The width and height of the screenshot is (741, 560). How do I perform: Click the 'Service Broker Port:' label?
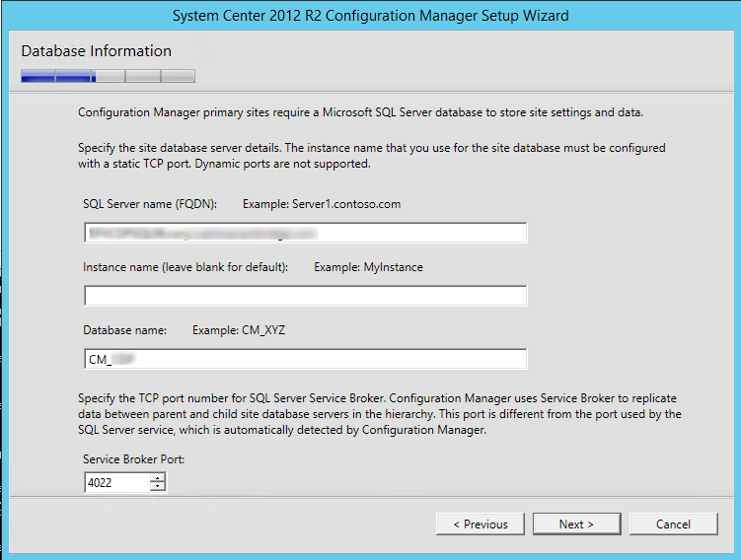click(134, 459)
